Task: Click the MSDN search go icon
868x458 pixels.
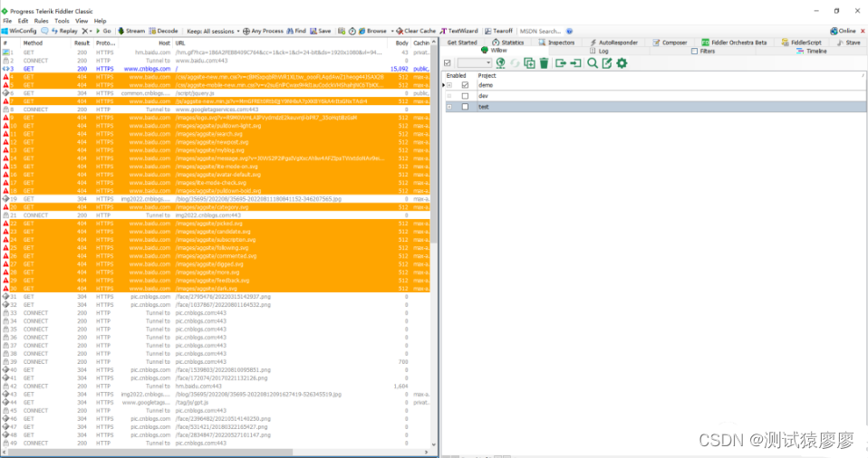Action: point(569,31)
